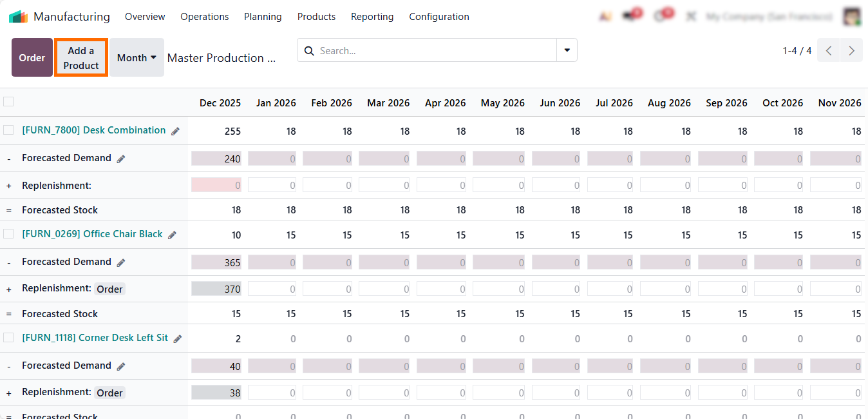This screenshot has width=868, height=419.
Task: Tick the Office Chair Black checkbox
Action: click(x=8, y=234)
